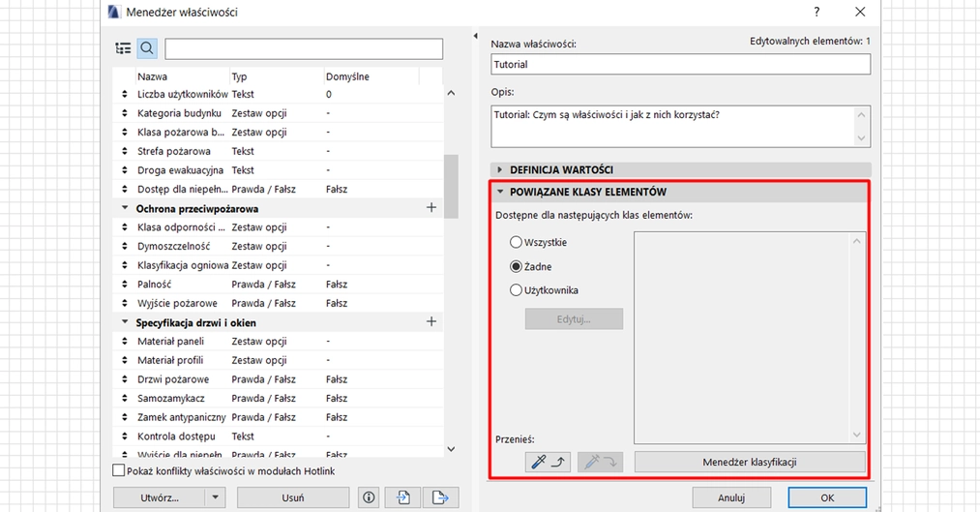The width and height of the screenshot is (980, 512).
Task: Click reorder handle of Materiał profili row
Action: click(x=124, y=360)
